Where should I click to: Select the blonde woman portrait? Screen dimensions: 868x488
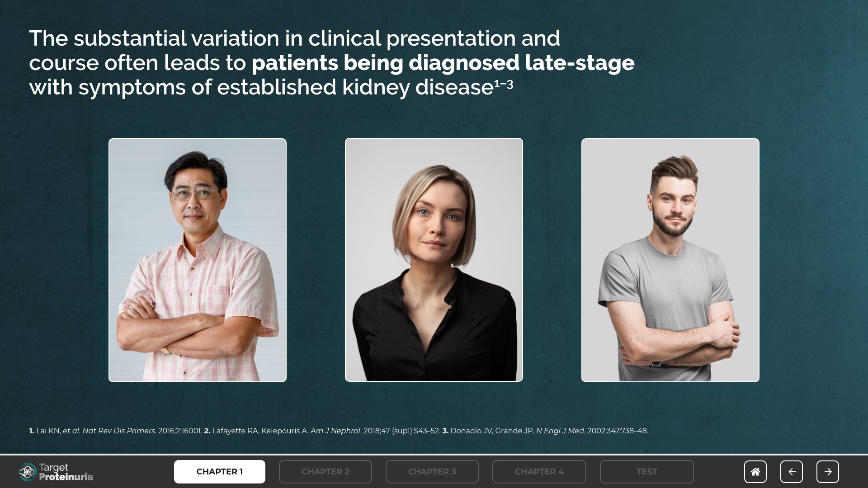pyautogui.click(x=434, y=260)
